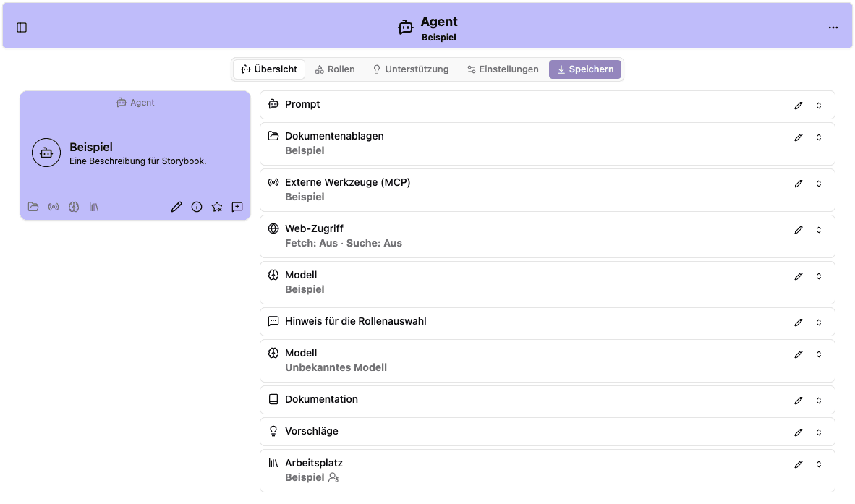Screen dimensions: 855x504
Task: Open the three-dot more options menu
Action: coord(833,27)
